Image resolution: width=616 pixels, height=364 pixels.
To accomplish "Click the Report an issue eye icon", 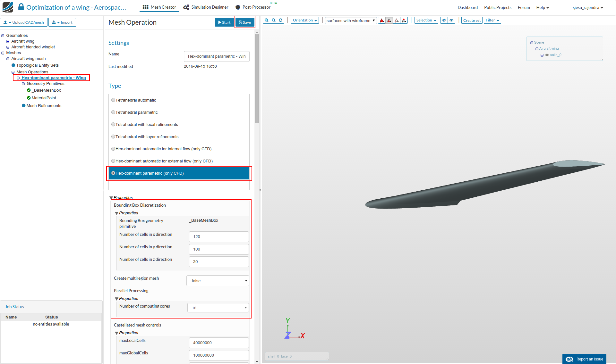I will coord(569,359).
